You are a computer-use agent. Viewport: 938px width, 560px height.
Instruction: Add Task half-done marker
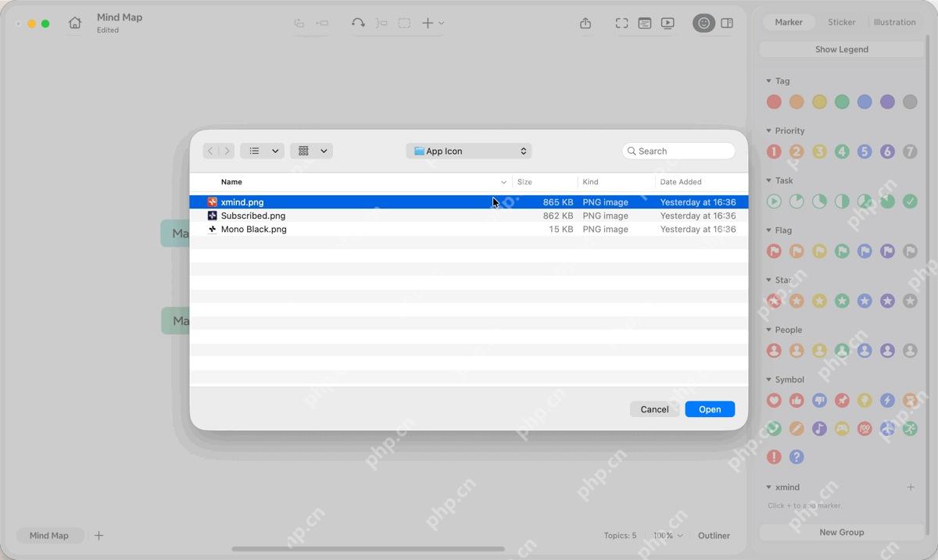[x=842, y=202]
